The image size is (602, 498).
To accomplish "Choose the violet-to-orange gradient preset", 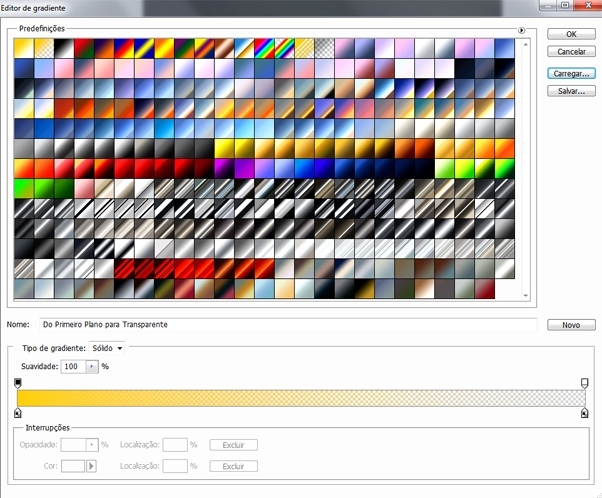I will click(x=104, y=48).
